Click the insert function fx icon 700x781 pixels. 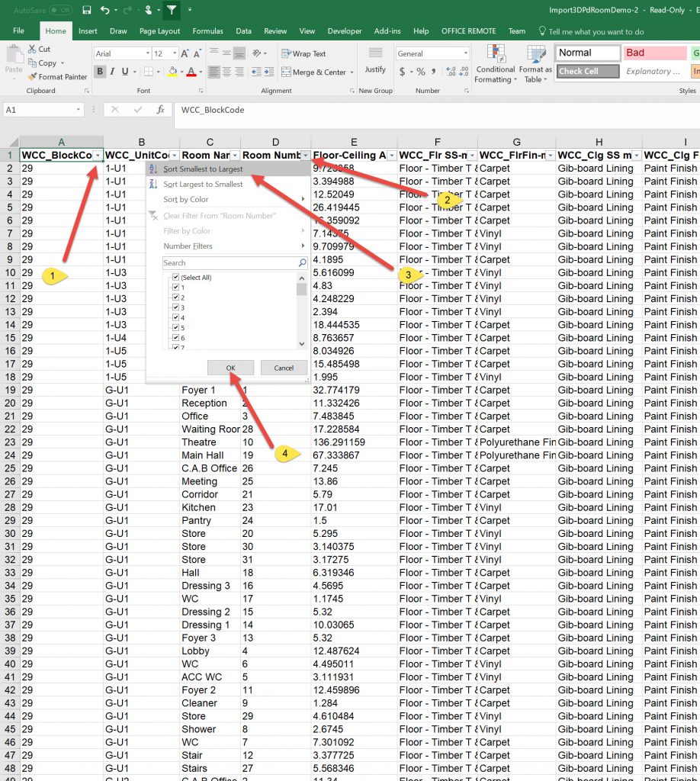pyautogui.click(x=160, y=110)
